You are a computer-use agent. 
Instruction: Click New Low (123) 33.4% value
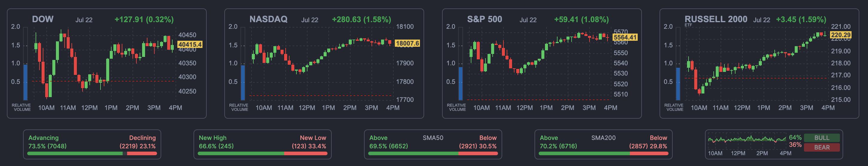(x=309, y=146)
